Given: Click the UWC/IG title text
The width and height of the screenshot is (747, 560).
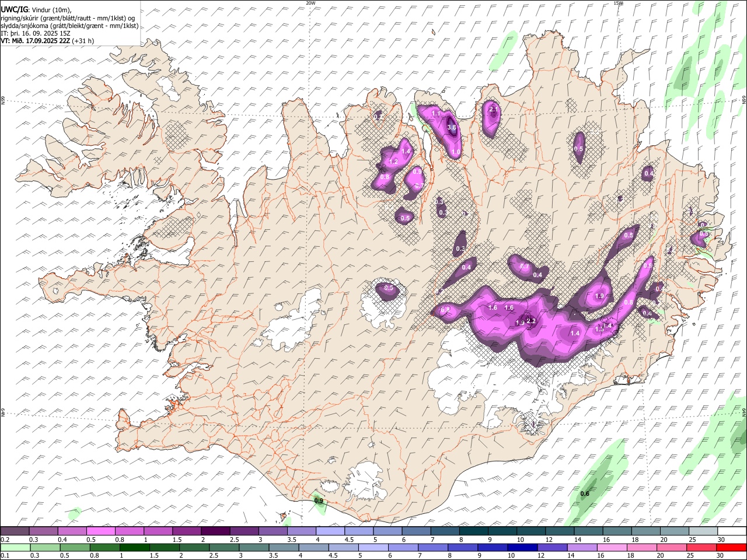Looking at the screenshot, I should [14, 10].
